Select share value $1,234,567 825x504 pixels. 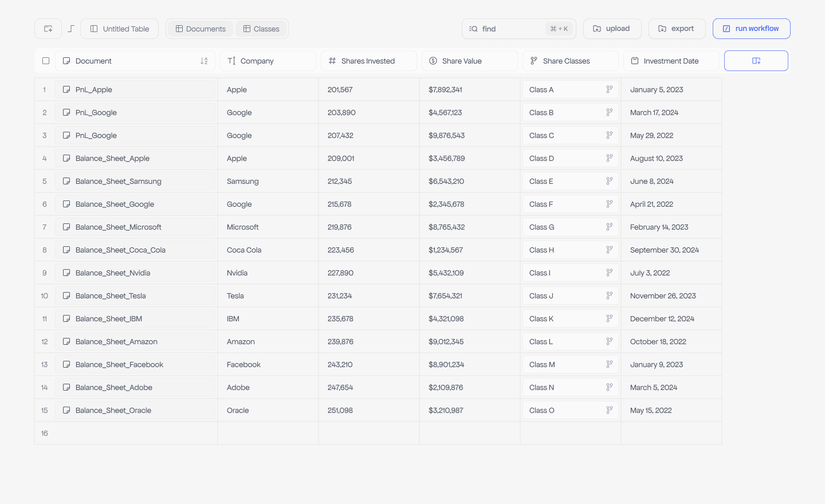point(470,250)
